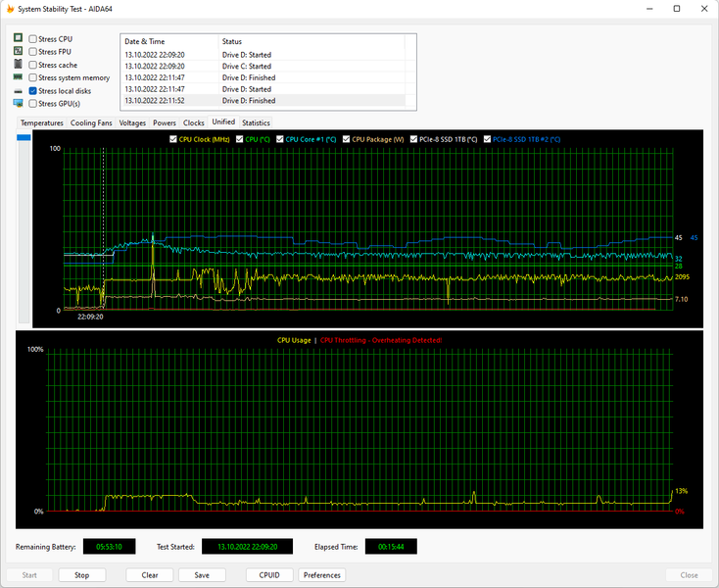Uncheck the Stress local disks option

33,90
